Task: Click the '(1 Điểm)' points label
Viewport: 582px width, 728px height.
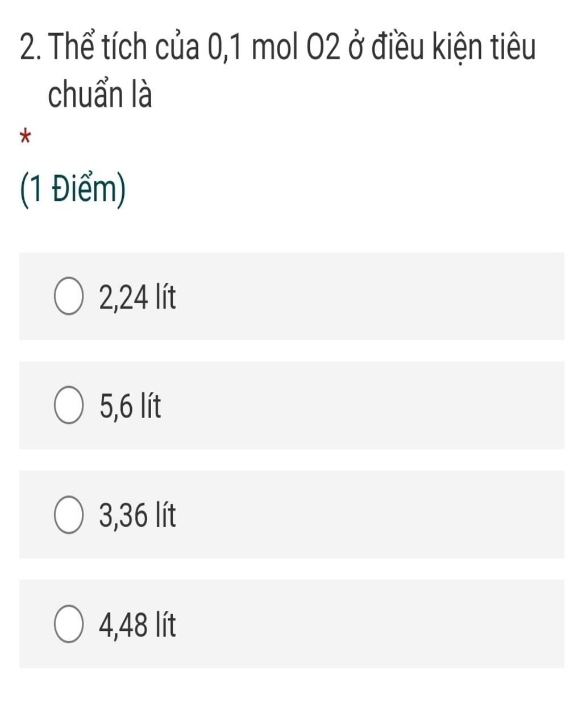Action: tap(73, 190)
